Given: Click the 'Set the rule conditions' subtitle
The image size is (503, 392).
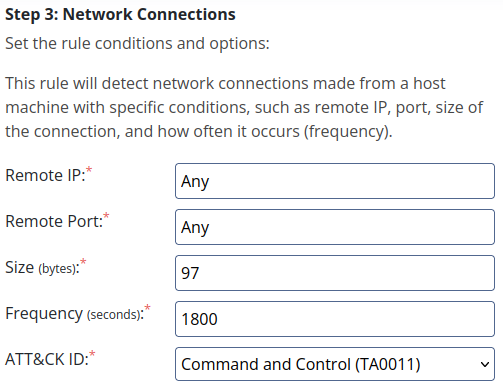Looking at the screenshot, I should [x=137, y=43].
